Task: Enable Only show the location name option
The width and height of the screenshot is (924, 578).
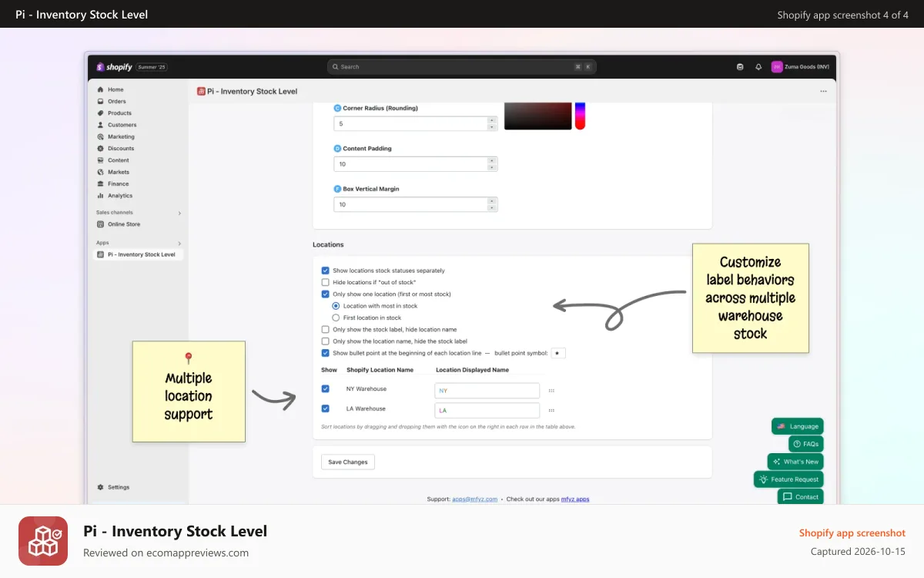Action: tap(325, 341)
